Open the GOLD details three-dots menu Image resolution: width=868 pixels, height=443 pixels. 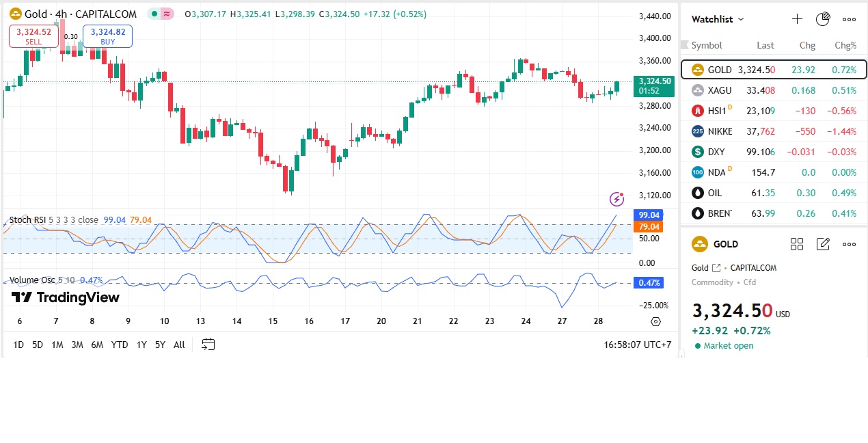point(849,244)
